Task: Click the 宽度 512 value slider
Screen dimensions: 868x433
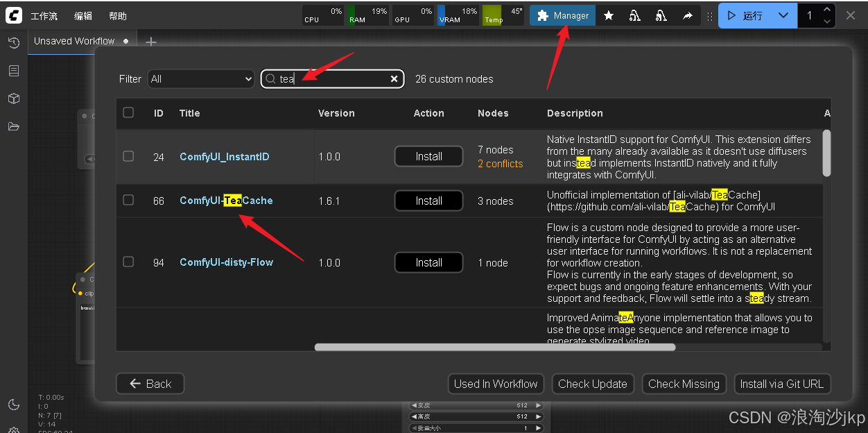Action: pyautogui.click(x=476, y=405)
